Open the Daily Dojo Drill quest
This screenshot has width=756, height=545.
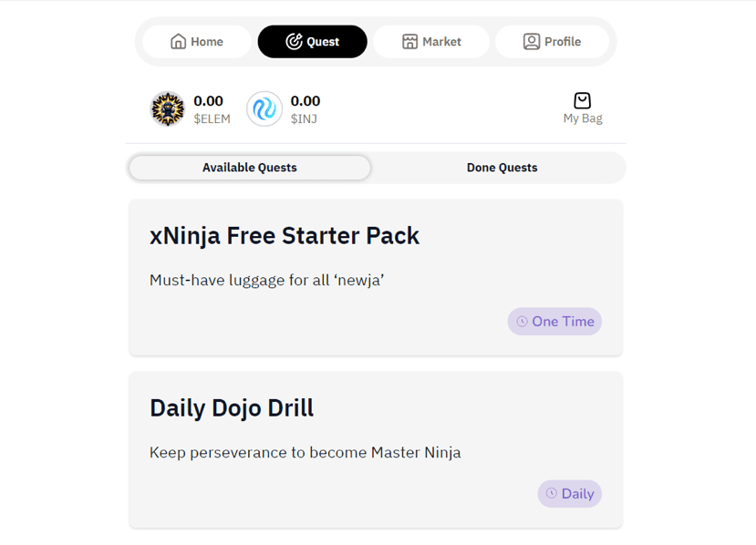coord(232,408)
